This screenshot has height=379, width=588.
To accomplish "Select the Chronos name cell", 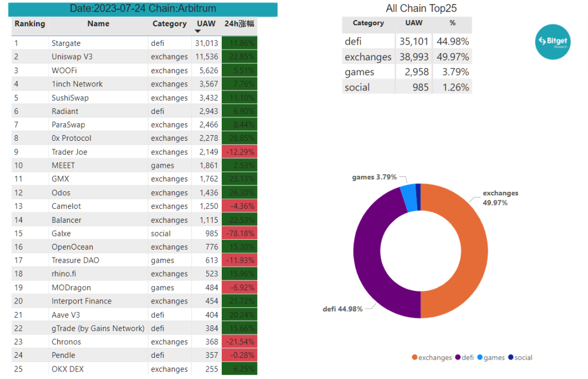I will [x=66, y=342].
